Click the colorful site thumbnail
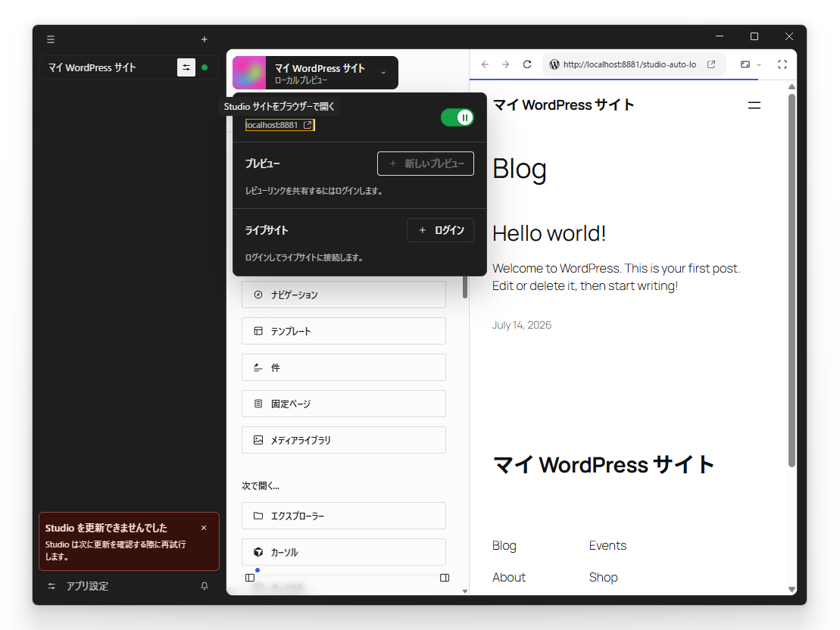Screen dimensions: 840x630 tap(249, 73)
